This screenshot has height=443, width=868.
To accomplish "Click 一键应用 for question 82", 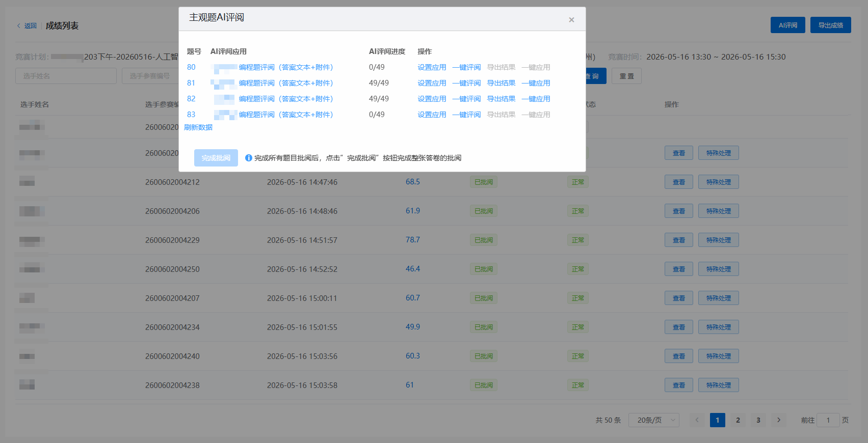I will 536,99.
